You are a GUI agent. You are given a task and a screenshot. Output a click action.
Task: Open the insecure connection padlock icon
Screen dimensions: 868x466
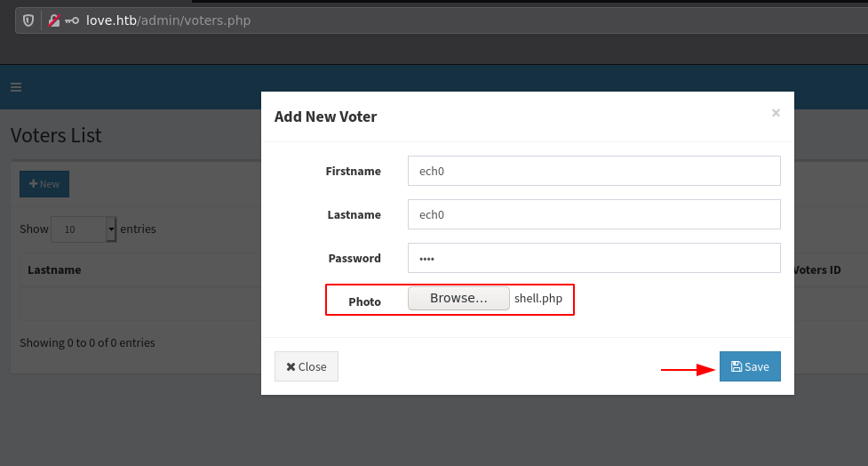pyautogui.click(x=53, y=20)
